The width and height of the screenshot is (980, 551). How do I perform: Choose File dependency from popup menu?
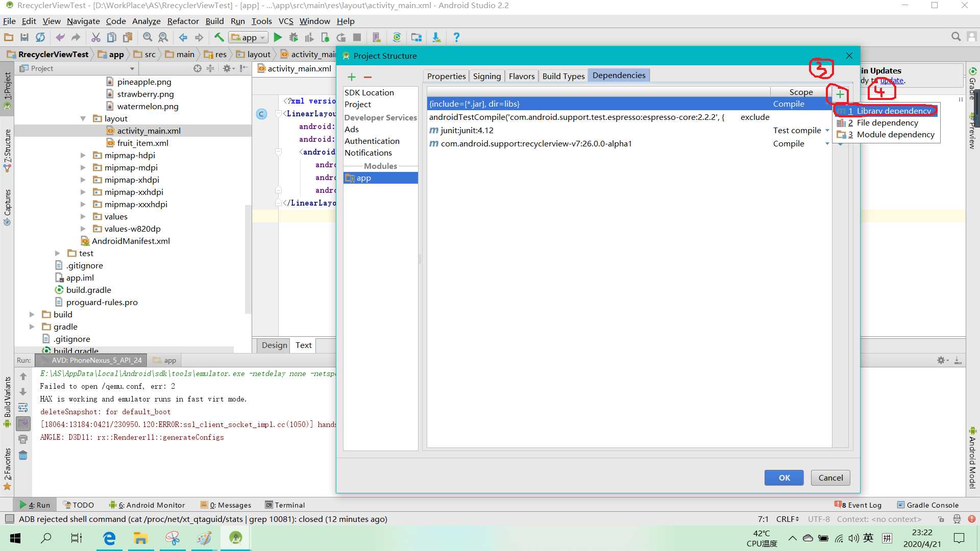pyautogui.click(x=887, y=122)
